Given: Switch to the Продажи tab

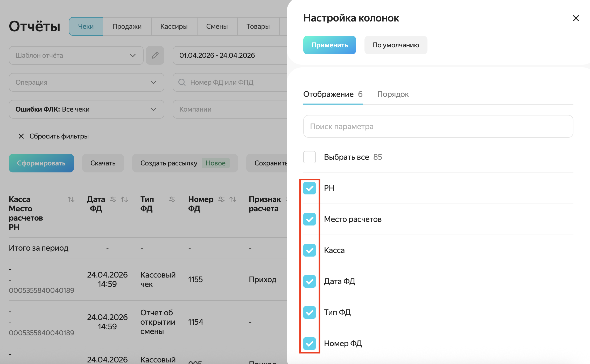Looking at the screenshot, I should click(127, 26).
